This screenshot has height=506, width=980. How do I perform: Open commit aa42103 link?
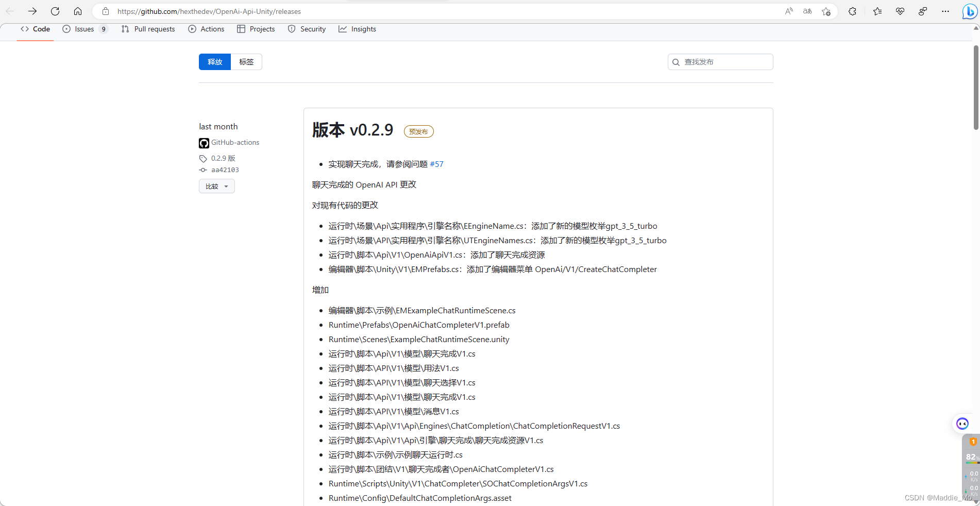tap(225, 170)
